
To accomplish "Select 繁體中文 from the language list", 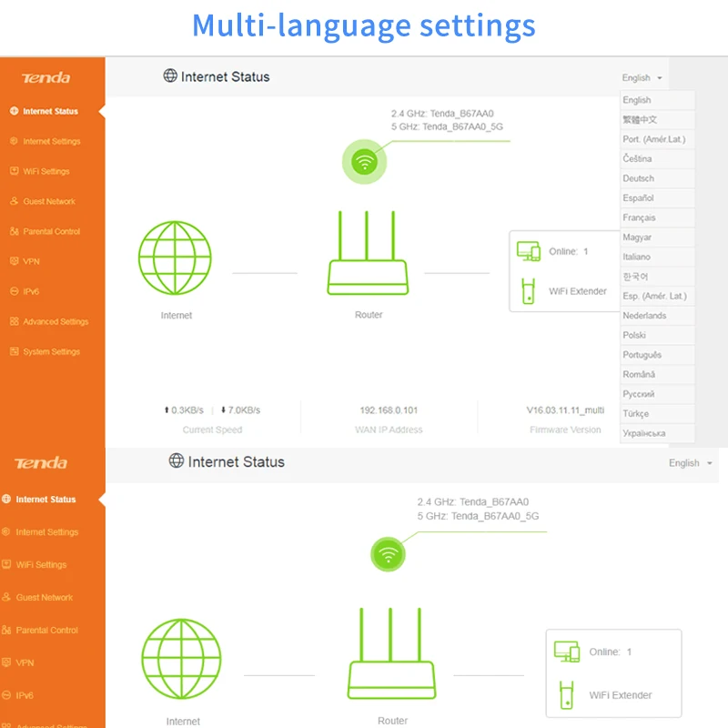I will (657, 119).
